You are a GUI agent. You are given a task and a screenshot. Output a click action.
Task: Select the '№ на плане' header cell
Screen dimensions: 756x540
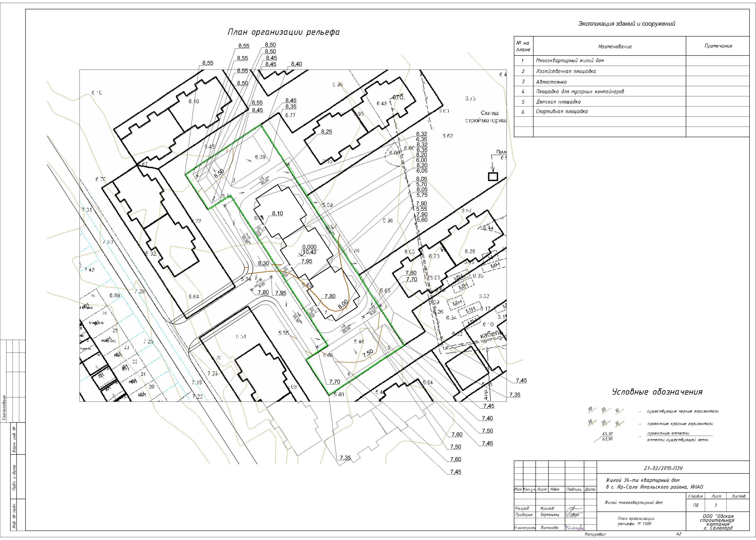(523, 46)
